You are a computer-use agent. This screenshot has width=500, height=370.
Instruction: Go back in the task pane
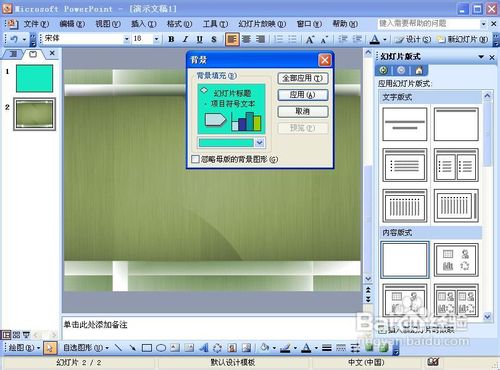click(384, 70)
